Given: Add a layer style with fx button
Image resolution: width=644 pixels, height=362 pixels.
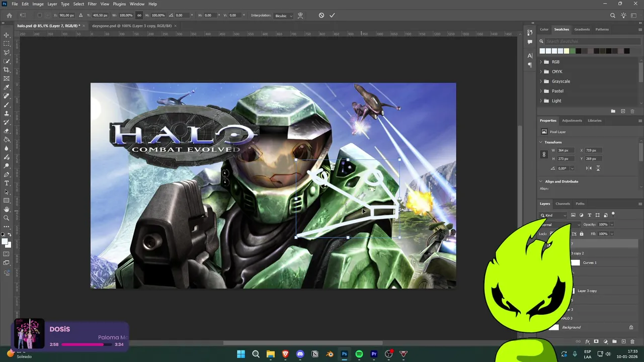Looking at the screenshot, I should (587, 341).
